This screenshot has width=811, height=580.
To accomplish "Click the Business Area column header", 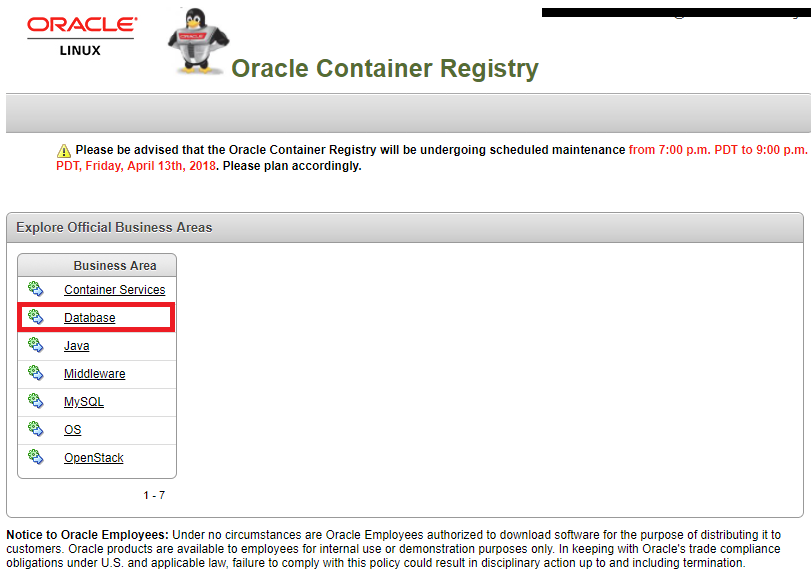I will [x=96, y=265].
